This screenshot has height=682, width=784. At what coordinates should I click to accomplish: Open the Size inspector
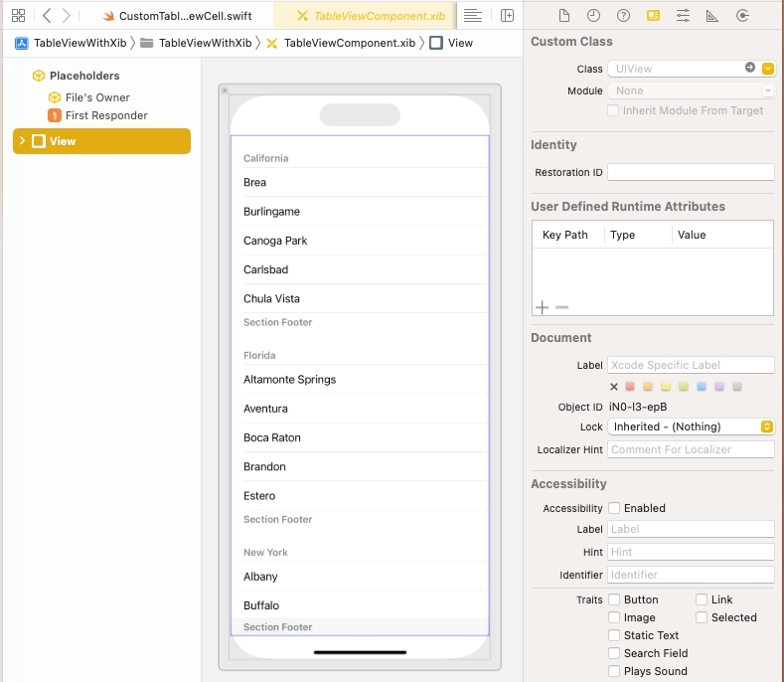click(x=712, y=16)
